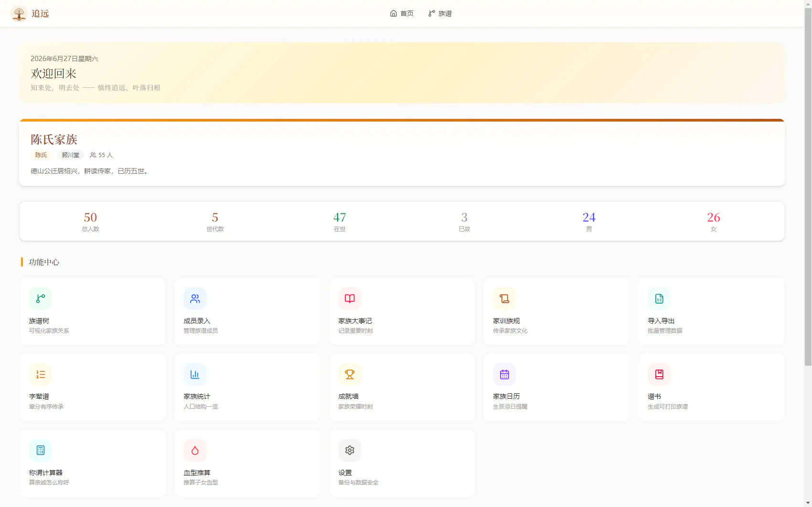This screenshot has width=812, height=507.
Task: Click the branch icon beside 族谱
Action: coord(432,13)
